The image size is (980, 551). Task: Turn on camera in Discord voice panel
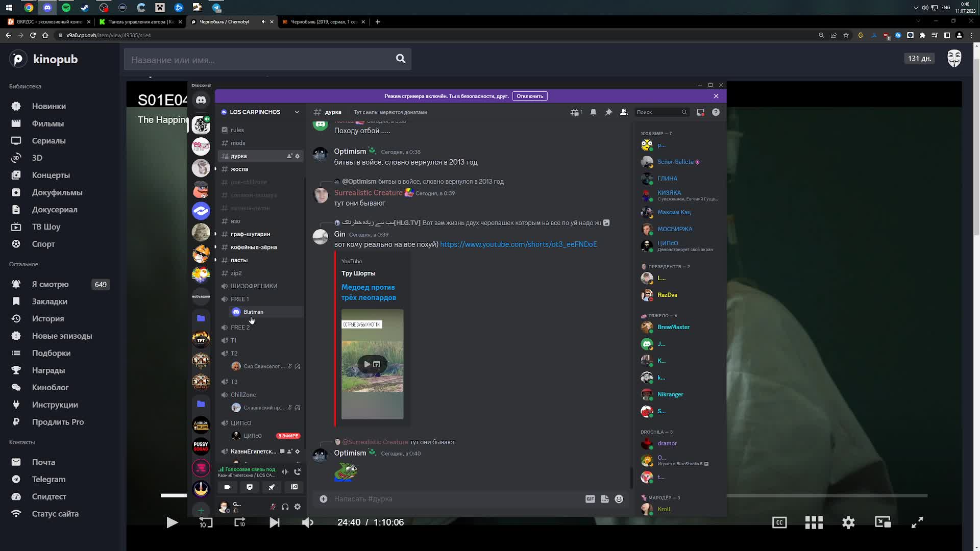(x=227, y=487)
